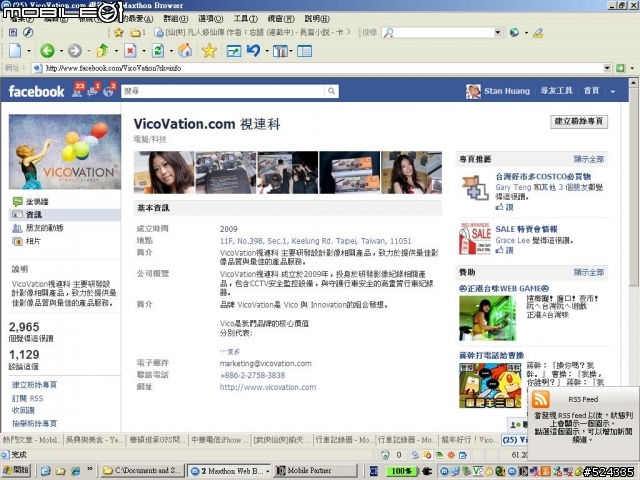The height and width of the screenshot is (480, 640).
Task: Select 資訊 in page sidebar
Action: (65, 215)
